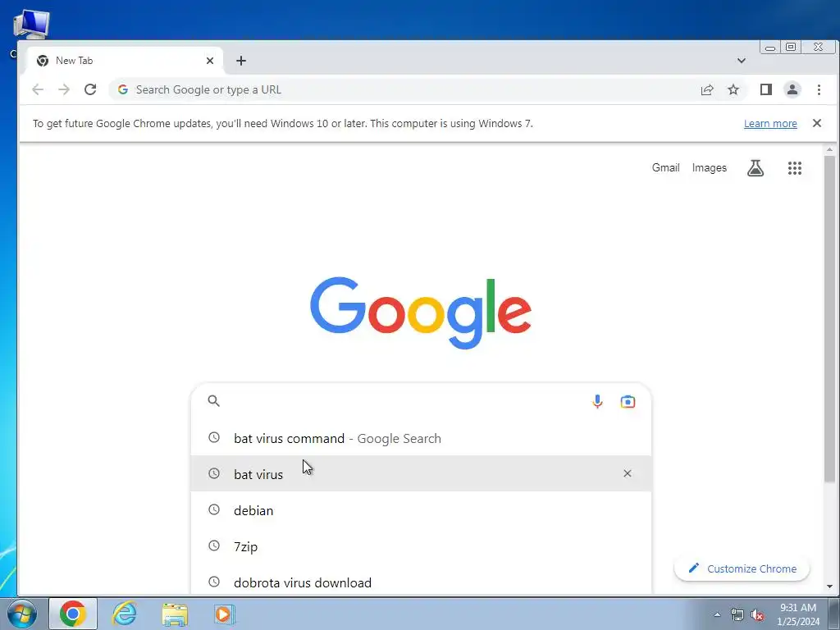Click the browser forward arrow
The width and height of the screenshot is (840, 630).
64,89
